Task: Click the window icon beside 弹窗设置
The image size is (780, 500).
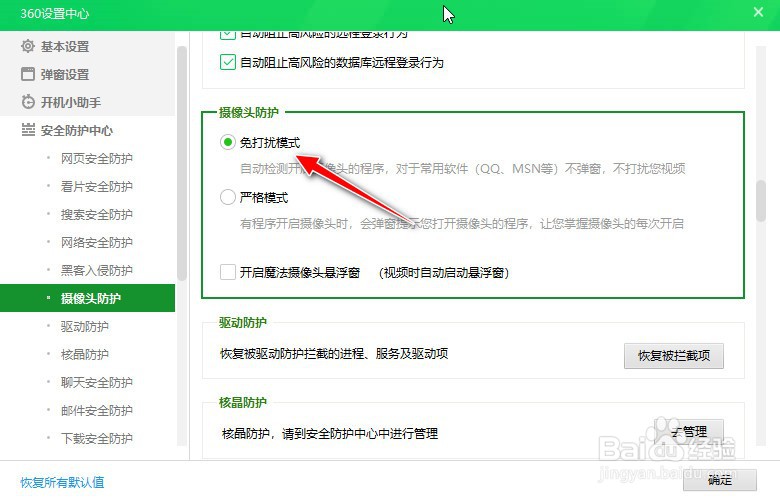Action: [x=28, y=74]
